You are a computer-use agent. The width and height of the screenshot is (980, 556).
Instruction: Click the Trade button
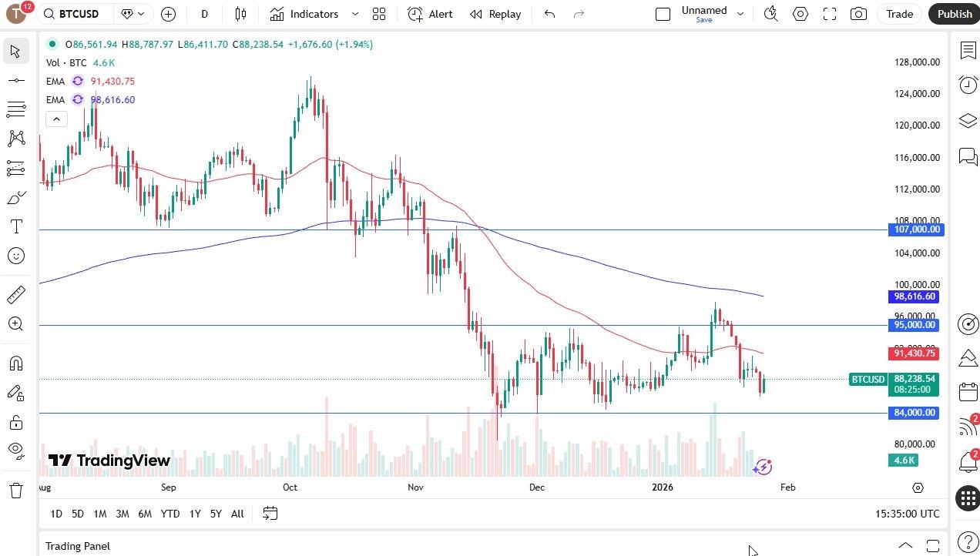tap(899, 14)
